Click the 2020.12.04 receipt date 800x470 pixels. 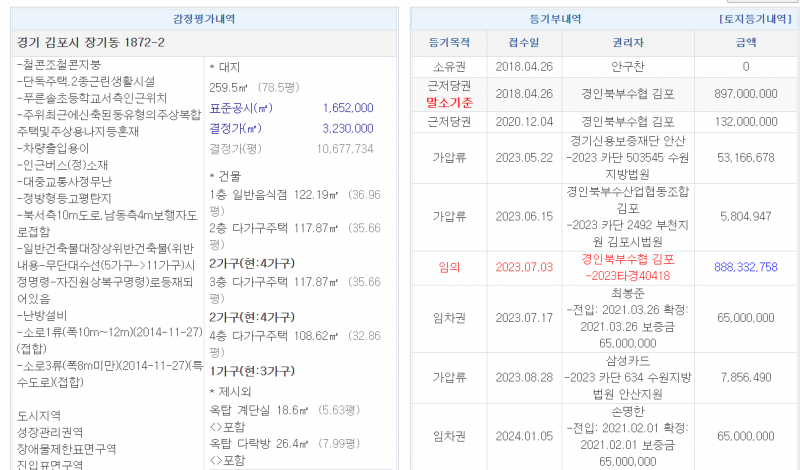coord(524,121)
